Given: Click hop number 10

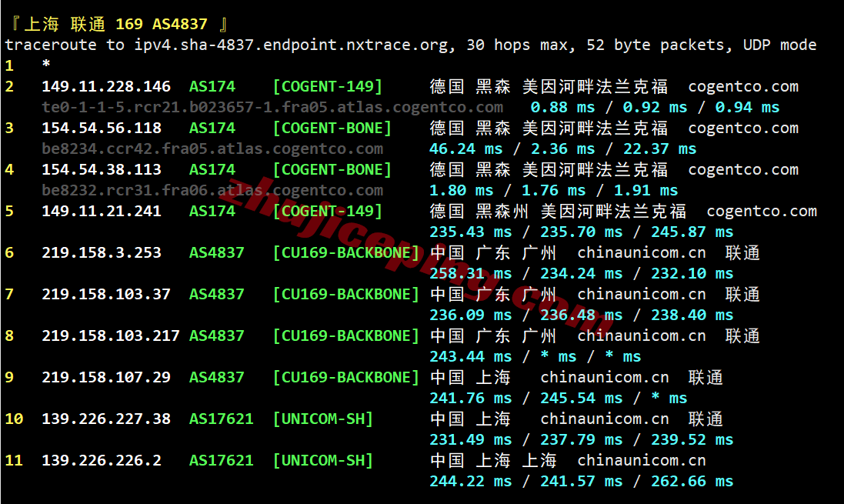Looking at the screenshot, I should pyautogui.click(x=14, y=419).
